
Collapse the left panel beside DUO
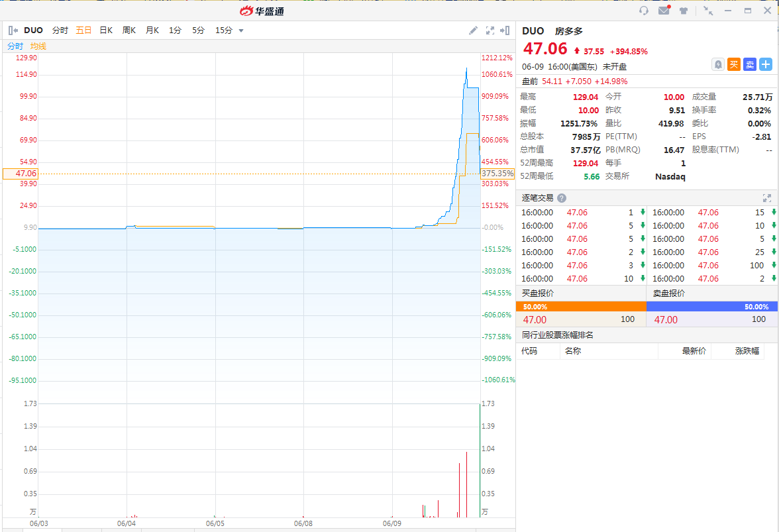click(x=13, y=30)
